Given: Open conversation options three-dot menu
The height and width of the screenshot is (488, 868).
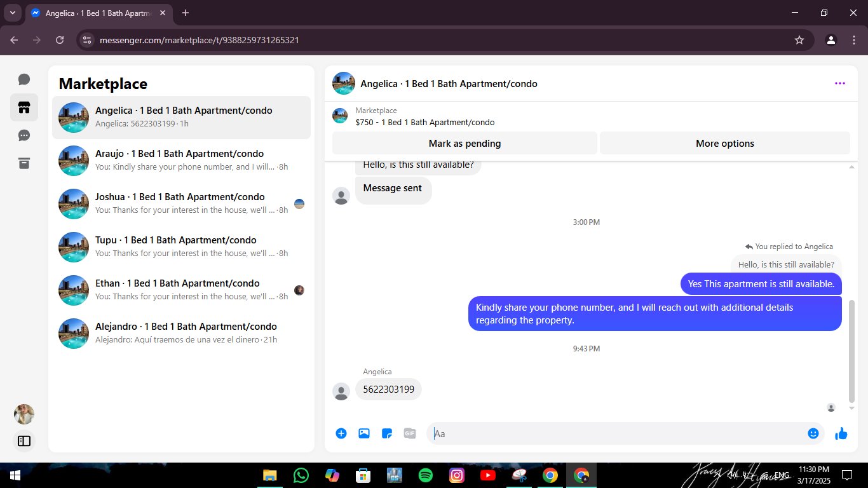Looking at the screenshot, I should pyautogui.click(x=840, y=83).
